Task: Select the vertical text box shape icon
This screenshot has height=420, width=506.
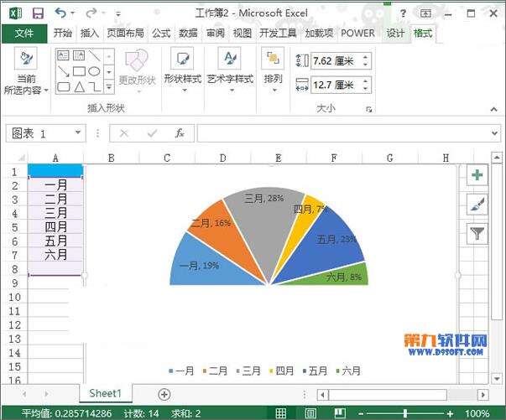Action: (x=79, y=55)
